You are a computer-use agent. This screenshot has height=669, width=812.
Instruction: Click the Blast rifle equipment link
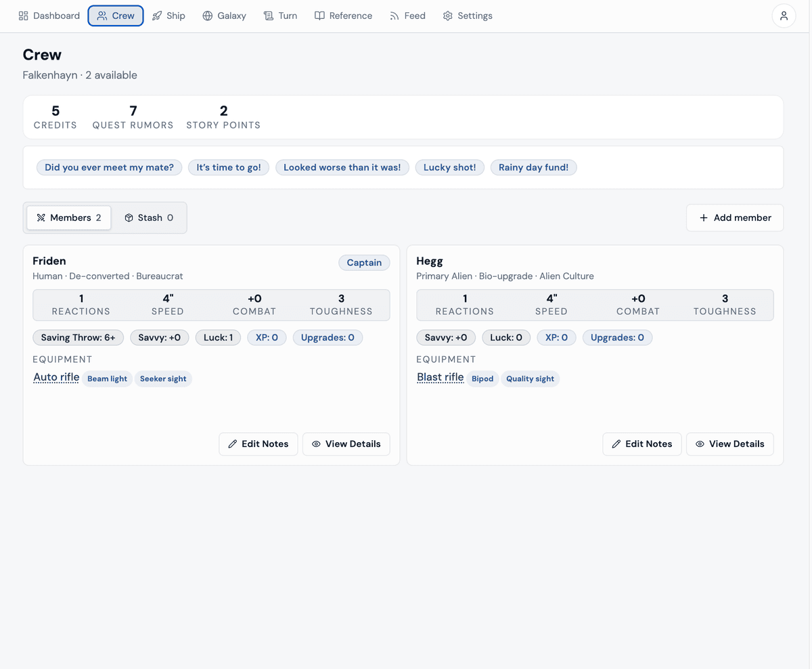441,377
